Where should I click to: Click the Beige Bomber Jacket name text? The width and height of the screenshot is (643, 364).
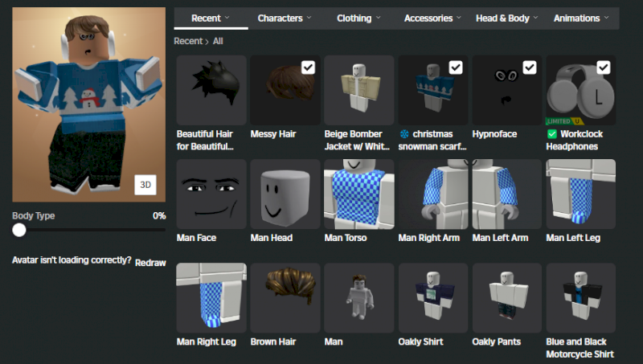pyautogui.click(x=357, y=140)
